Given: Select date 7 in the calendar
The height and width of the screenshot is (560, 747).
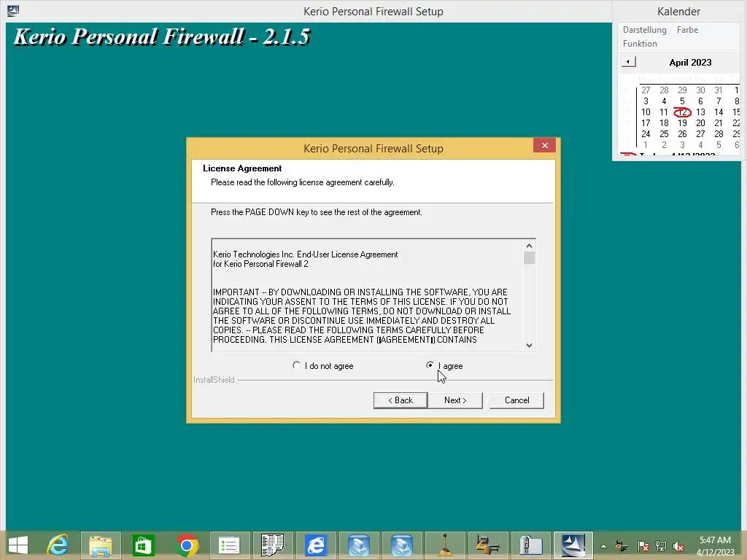Looking at the screenshot, I should click(x=719, y=101).
